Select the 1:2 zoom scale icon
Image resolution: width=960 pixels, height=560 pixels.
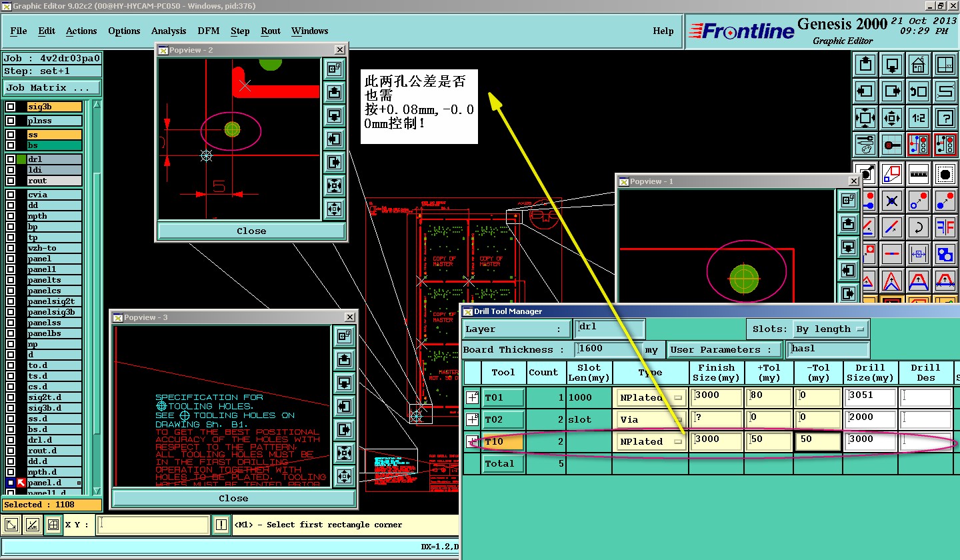[918, 118]
